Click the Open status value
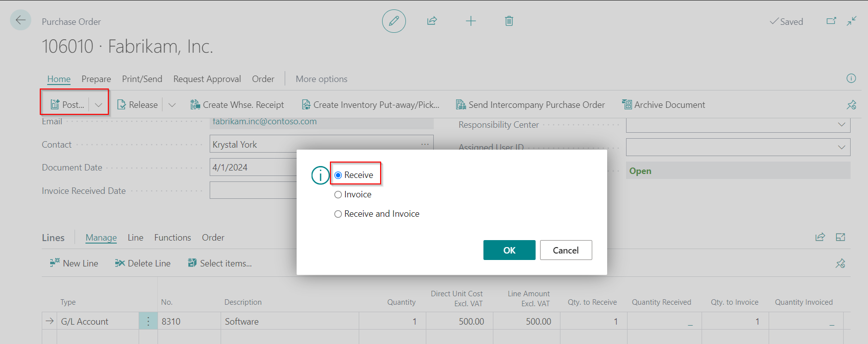This screenshot has width=868, height=344. 640,171
